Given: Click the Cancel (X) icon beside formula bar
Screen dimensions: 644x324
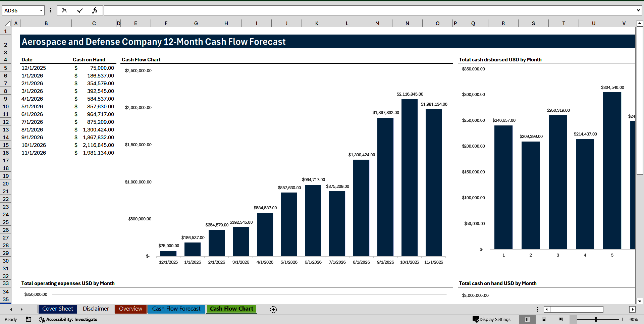Looking at the screenshot, I should click(x=64, y=10).
